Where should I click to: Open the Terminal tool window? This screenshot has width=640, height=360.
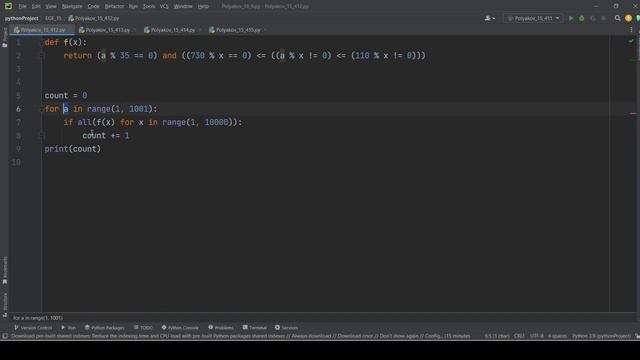click(254, 328)
